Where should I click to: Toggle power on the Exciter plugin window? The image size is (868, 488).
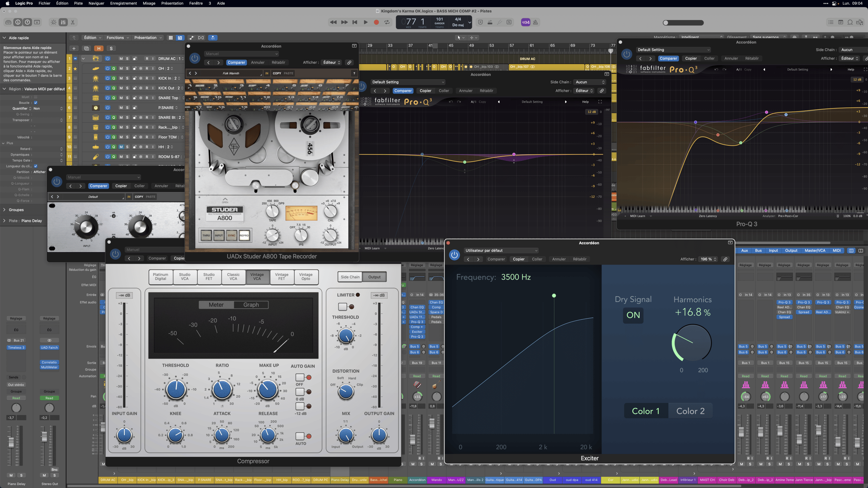(x=454, y=255)
